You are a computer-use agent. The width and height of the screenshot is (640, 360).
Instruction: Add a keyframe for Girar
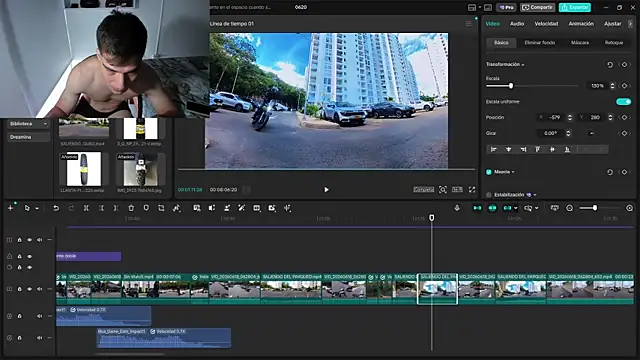coord(624,133)
